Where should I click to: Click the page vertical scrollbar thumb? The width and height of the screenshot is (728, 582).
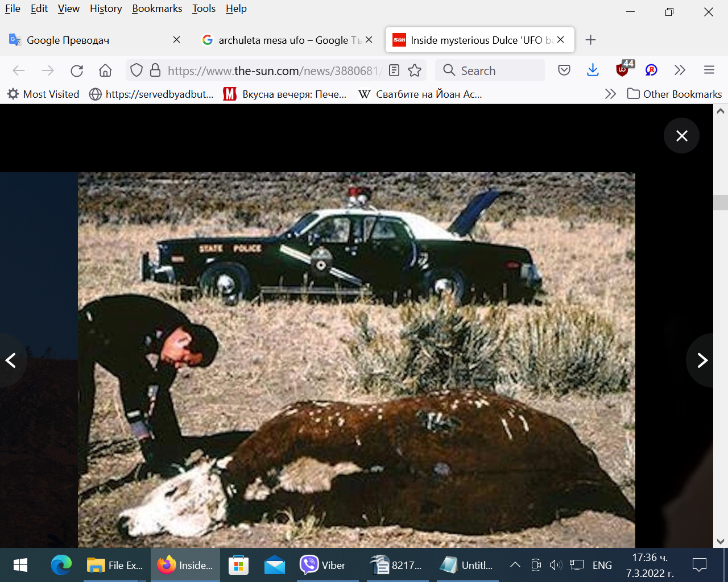tap(721, 203)
